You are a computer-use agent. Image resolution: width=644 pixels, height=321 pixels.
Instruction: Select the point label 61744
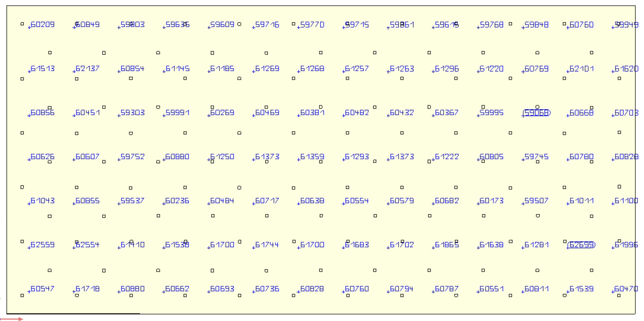[x=267, y=245]
